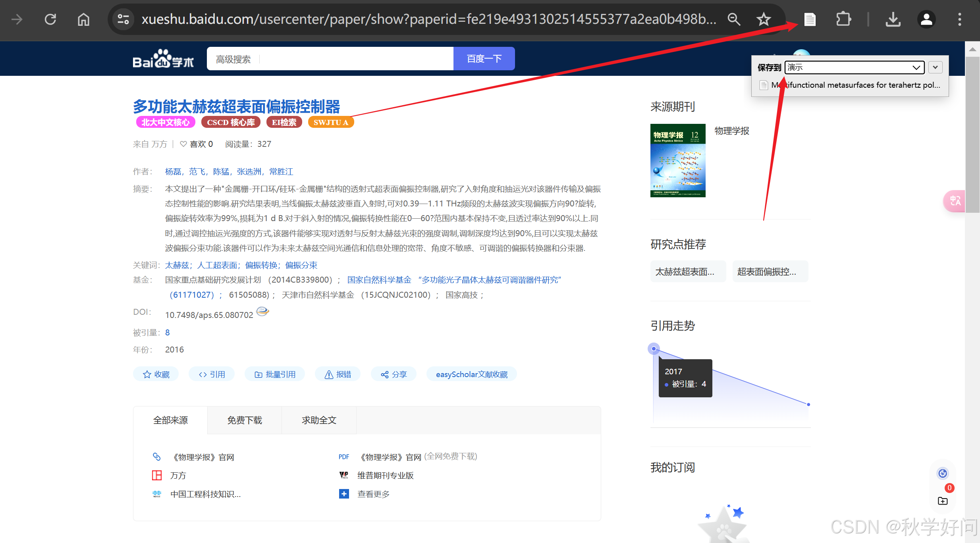
Task: Open the browser extensions puzzle icon
Action: click(843, 19)
